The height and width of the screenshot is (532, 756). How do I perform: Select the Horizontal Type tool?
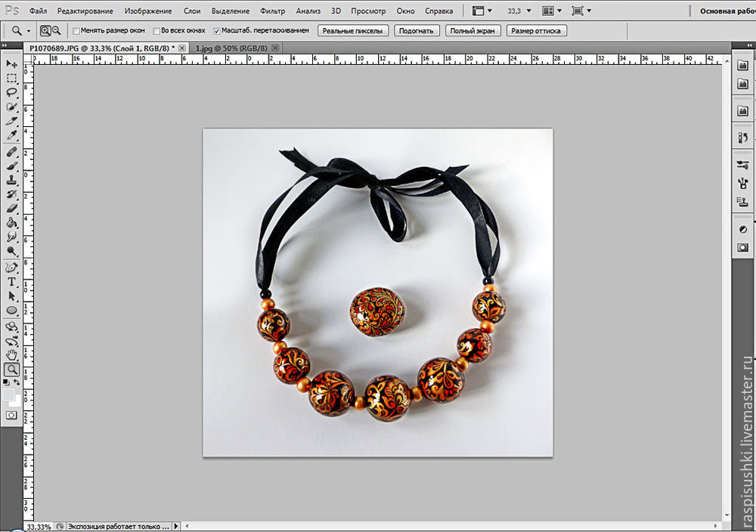(x=12, y=282)
